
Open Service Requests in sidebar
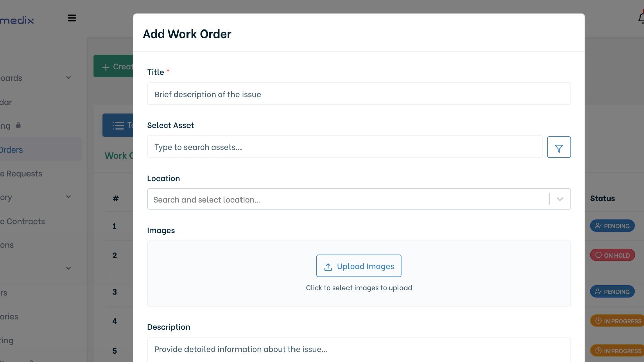tap(21, 174)
